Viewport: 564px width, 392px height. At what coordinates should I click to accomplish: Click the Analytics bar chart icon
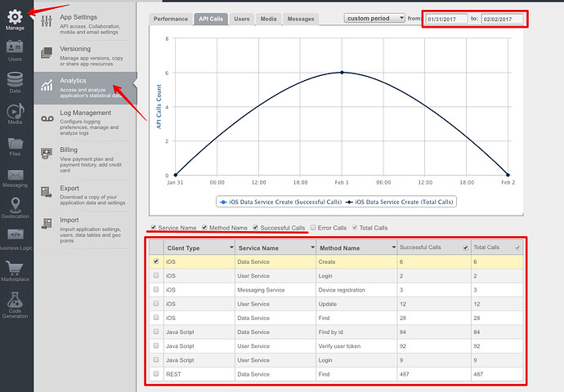coord(47,85)
